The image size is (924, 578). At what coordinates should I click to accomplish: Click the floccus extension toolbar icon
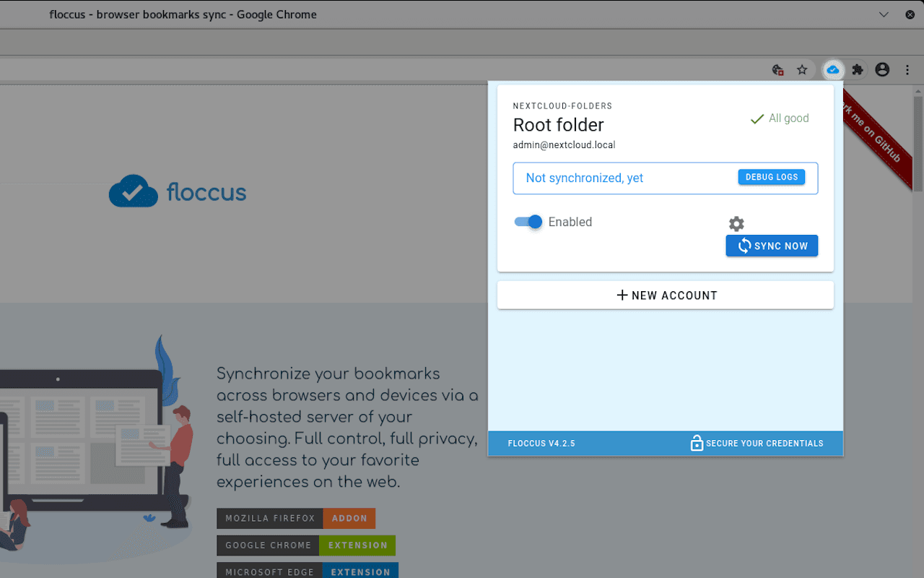(x=833, y=70)
